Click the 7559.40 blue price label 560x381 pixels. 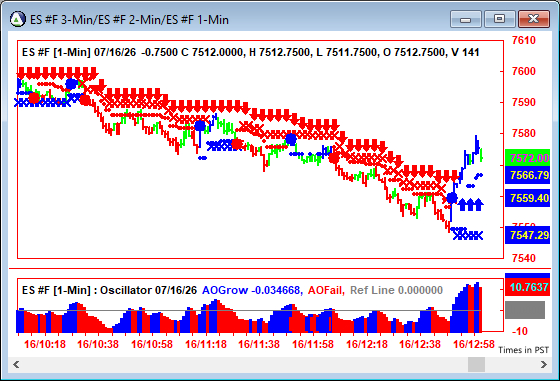[x=528, y=198]
